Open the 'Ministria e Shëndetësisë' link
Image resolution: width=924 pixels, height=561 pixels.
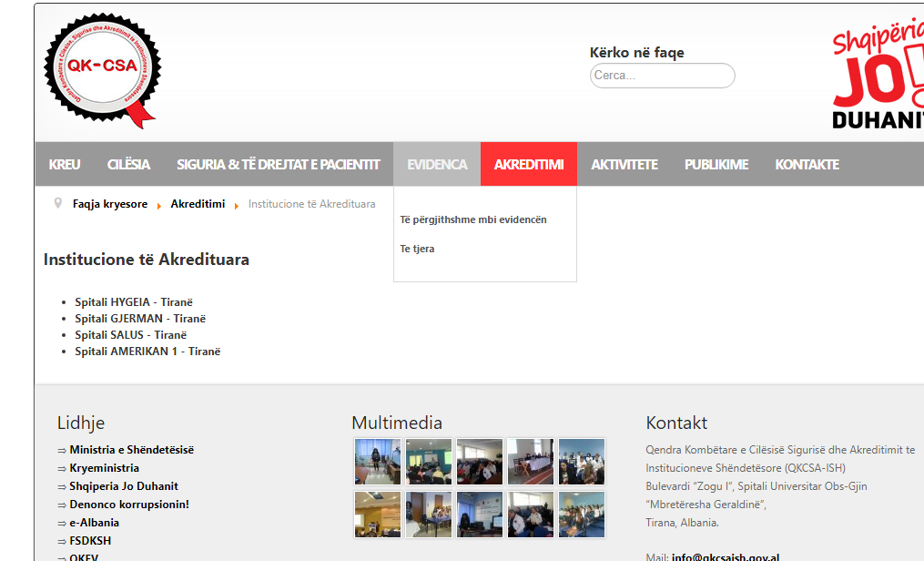coord(131,450)
